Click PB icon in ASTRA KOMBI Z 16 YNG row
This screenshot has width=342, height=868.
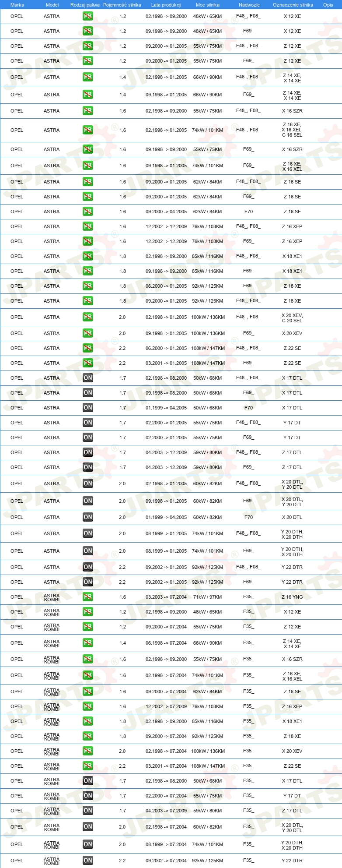[88, 597]
